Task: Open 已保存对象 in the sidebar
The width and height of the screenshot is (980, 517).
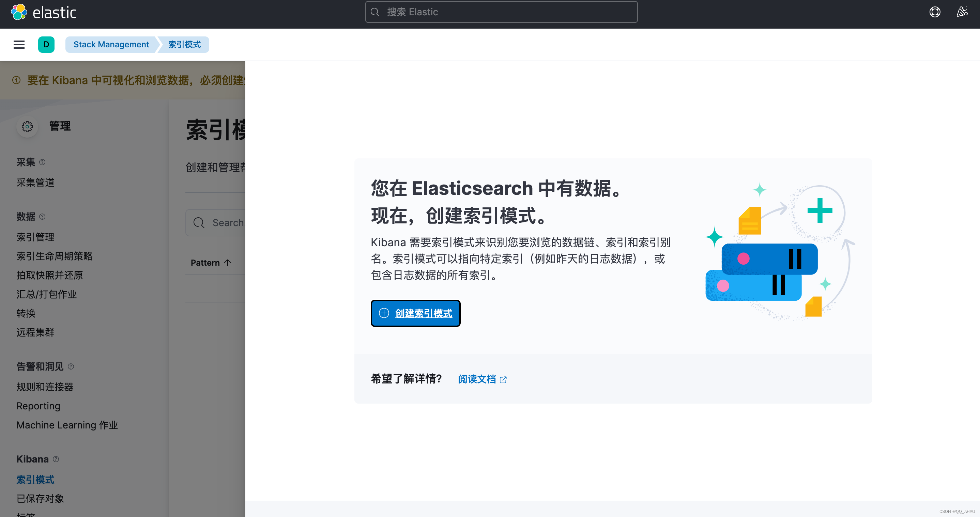Action: click(x=40, y=499)
